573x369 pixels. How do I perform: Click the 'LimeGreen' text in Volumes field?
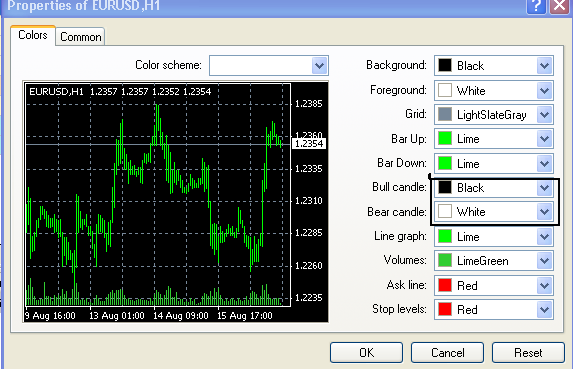point(483,261)
